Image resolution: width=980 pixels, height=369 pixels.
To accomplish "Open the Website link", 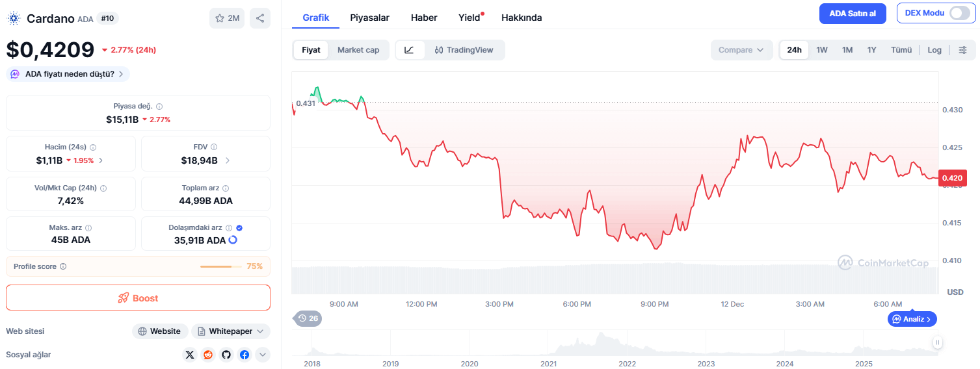I will click(160, 331).
